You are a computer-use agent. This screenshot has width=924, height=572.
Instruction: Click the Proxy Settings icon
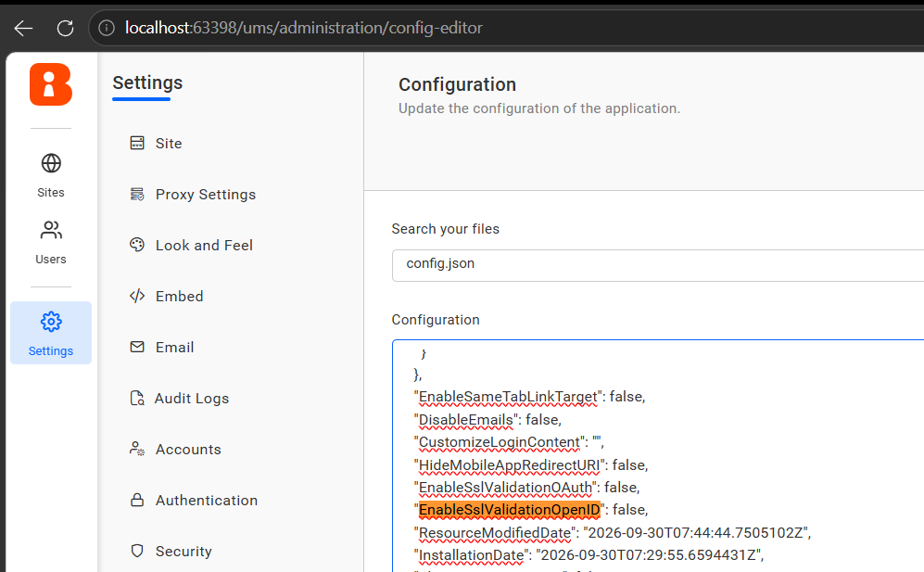coord(137,194)
